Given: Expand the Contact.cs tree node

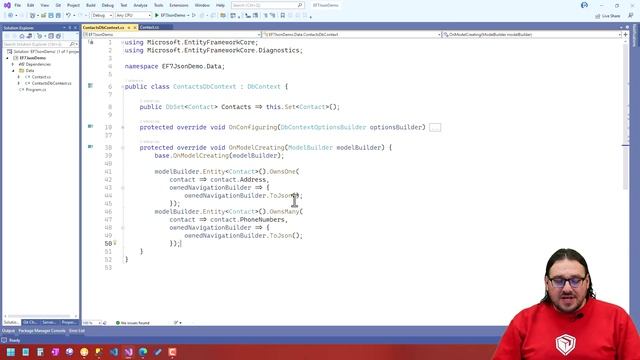Looking at the screenshot, I should [x=19, y=77].
